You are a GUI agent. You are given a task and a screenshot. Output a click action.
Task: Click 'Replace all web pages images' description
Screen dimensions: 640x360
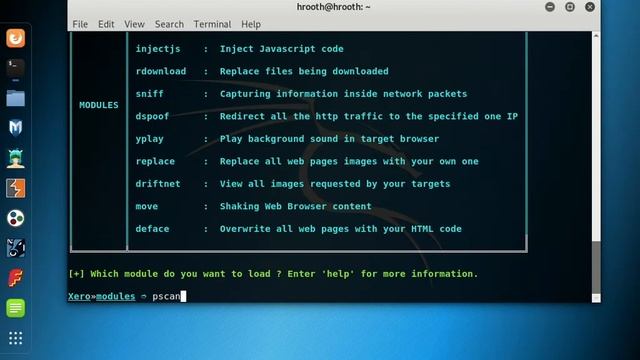349,161
